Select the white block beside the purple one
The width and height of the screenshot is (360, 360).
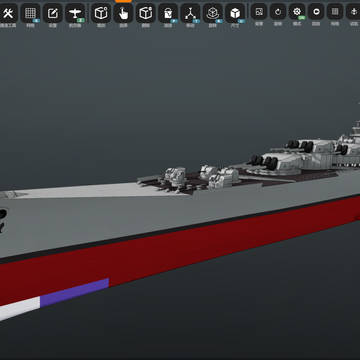[20, 308]
